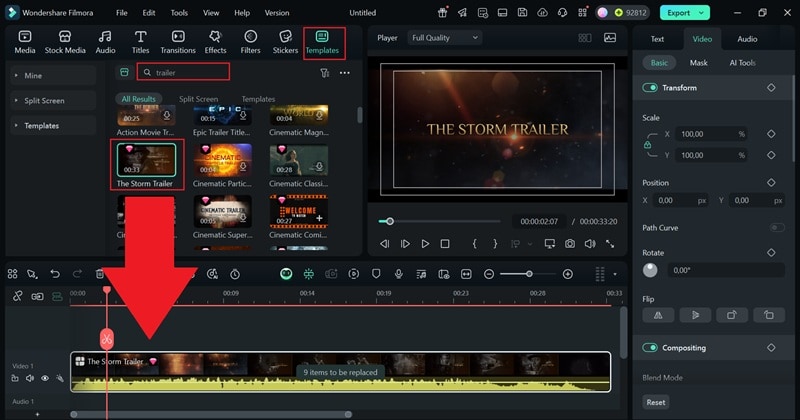This screenshot has height=420, width=800.
Task: Open timeline layout options dropdown arrow
Action: pyautogui.click(x=615, y=274)
